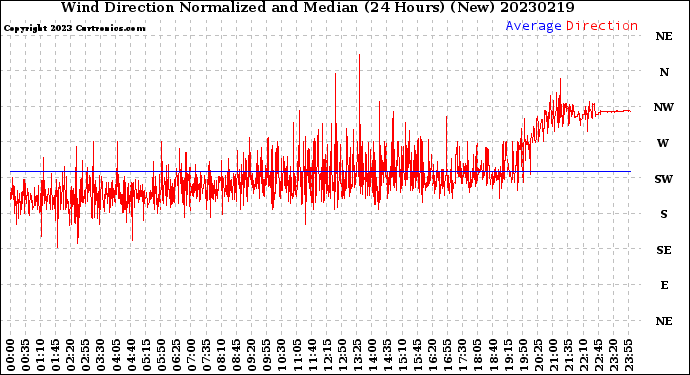690x375 pixels.
Task: Click the '17:30' time axis label
Action: tap(462, 355)
